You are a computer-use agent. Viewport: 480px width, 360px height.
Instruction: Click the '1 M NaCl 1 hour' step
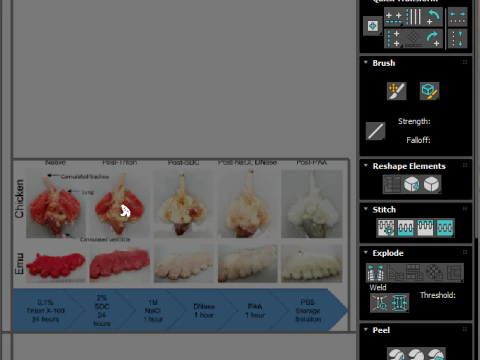pos(153,311)
